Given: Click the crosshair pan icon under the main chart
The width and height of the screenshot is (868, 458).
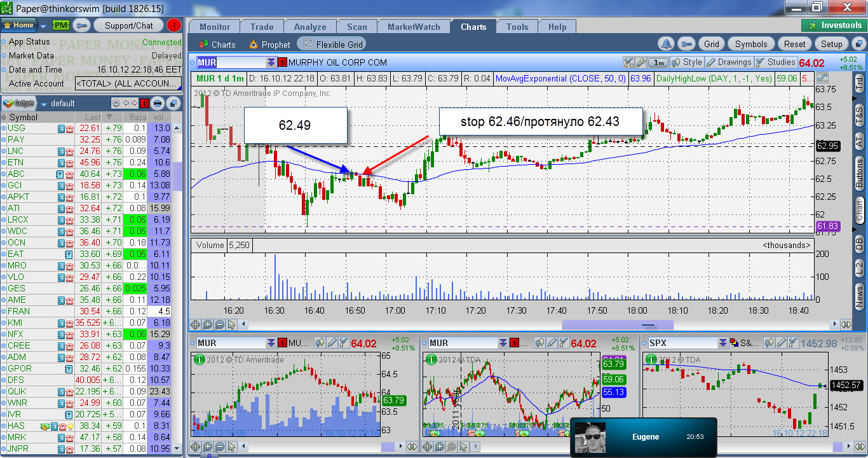Looking at the screenshot, I should point(196,324).
